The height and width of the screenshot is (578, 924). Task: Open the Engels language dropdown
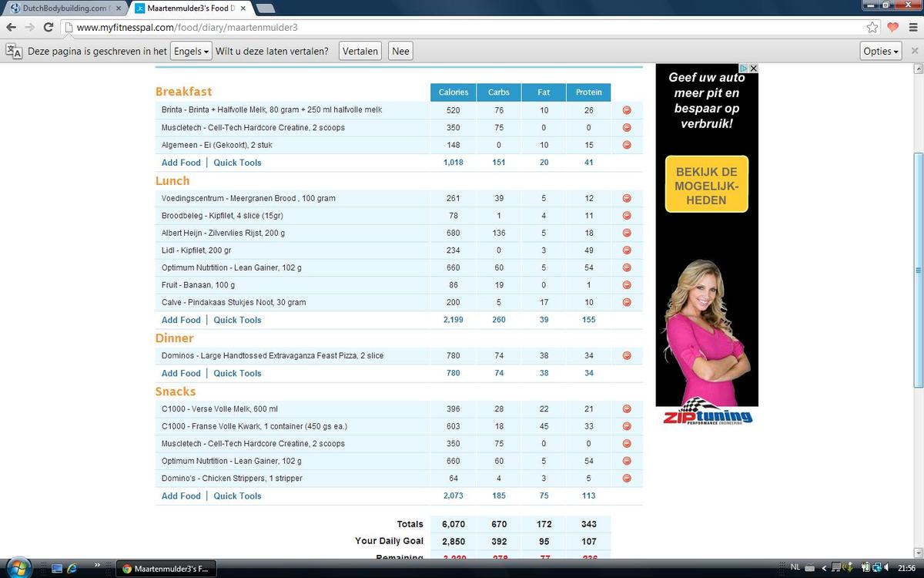[190, 52]
